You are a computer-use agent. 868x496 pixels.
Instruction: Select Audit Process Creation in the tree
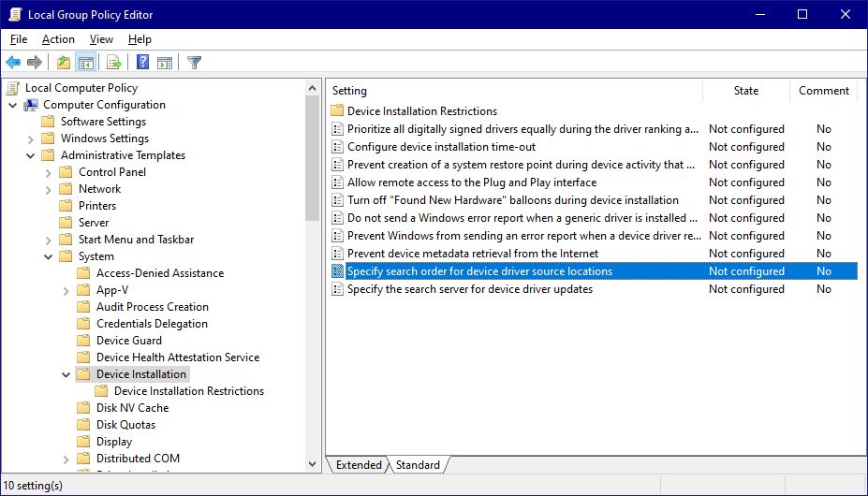tap(153, 307)
